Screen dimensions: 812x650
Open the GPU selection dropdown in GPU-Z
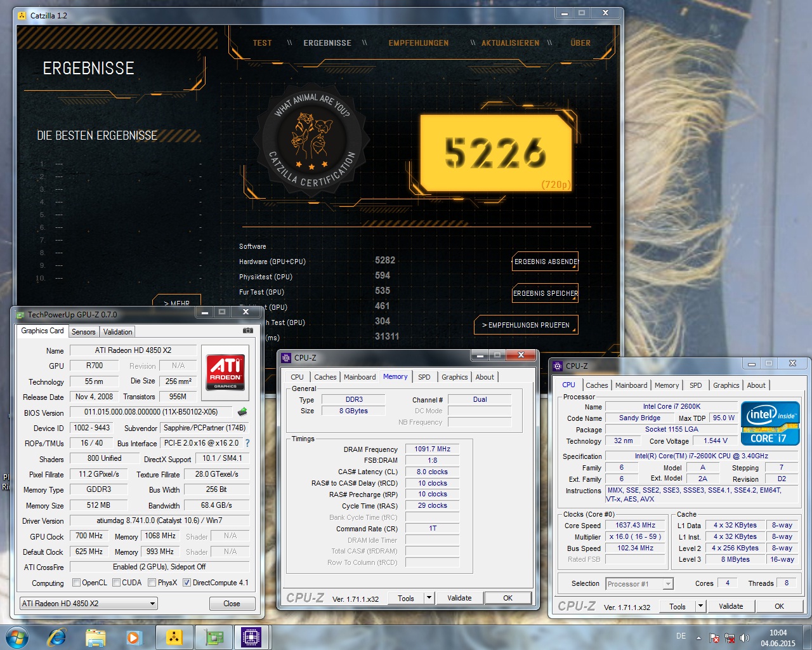pyautogui.click(x=88, y=604)
